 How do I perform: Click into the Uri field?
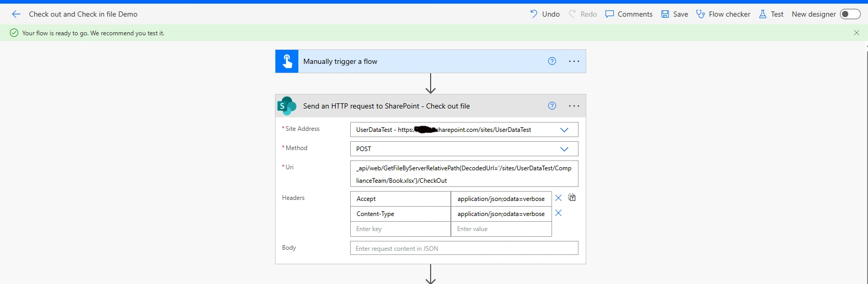pyautogui.click(x=464, y=174)
